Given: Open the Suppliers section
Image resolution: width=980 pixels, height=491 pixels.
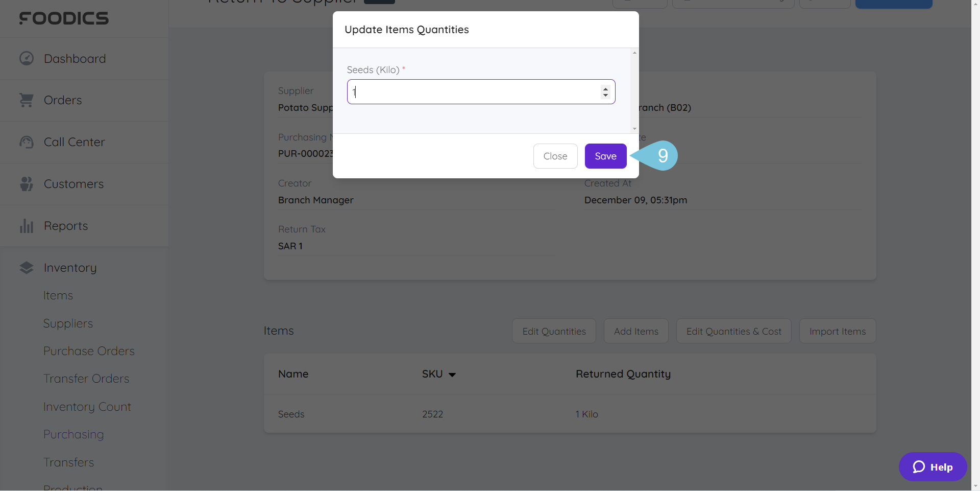Looking at the screenshot, I should coord(68,323).
